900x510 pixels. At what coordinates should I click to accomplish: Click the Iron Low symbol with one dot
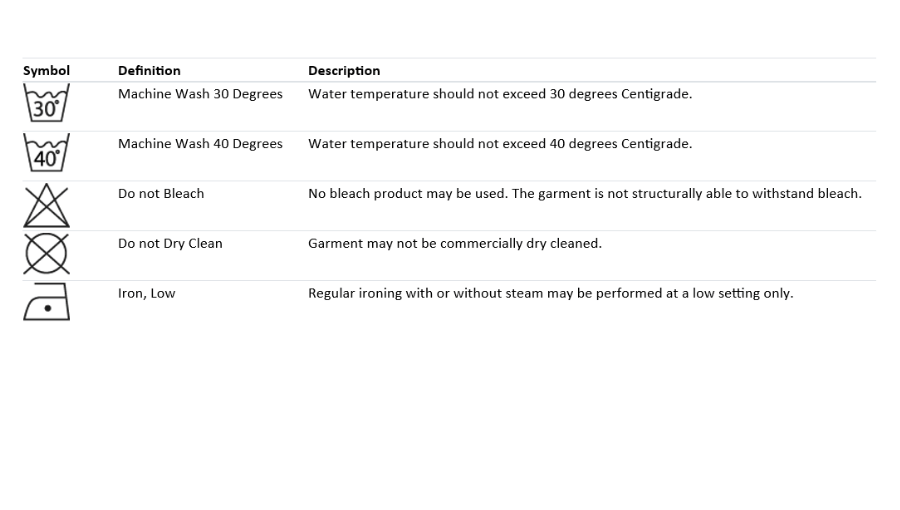pyautogui.click(x=46, y=302)
